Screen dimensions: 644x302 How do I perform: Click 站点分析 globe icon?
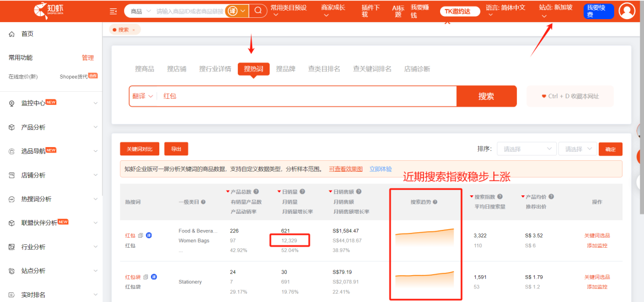tap(11, 271)
